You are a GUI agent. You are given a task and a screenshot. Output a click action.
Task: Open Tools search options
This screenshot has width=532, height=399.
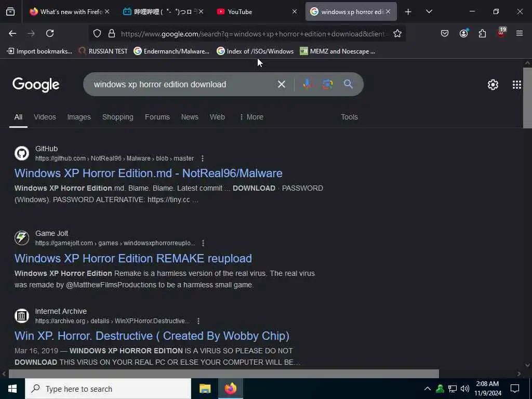point(349,117)
